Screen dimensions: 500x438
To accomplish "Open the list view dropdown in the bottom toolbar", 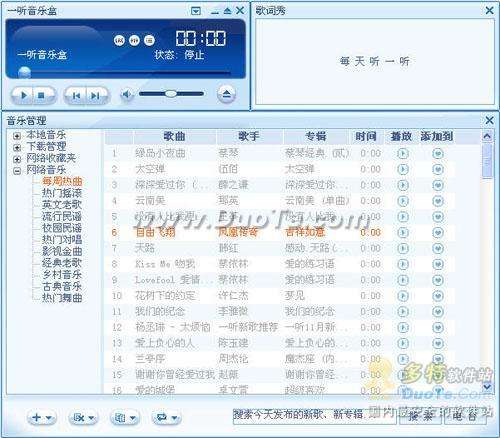I will (125, 417).
